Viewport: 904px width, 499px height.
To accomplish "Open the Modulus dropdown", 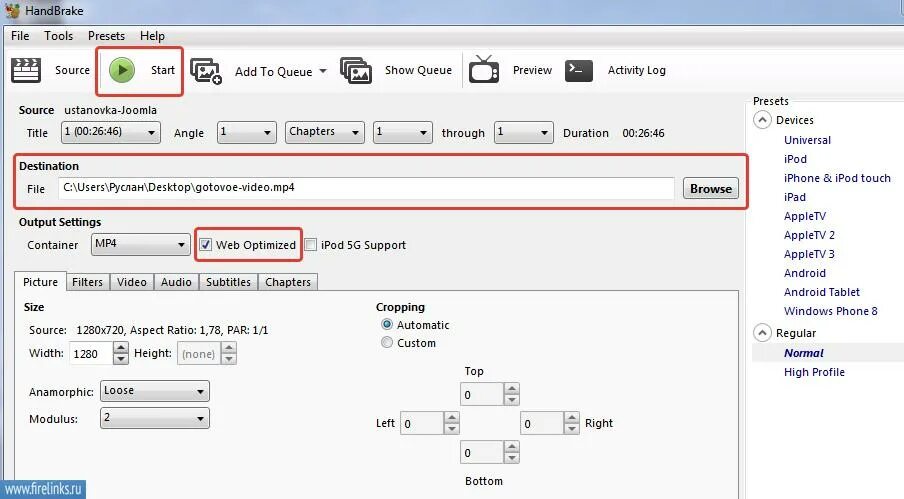I will point(155,418).
